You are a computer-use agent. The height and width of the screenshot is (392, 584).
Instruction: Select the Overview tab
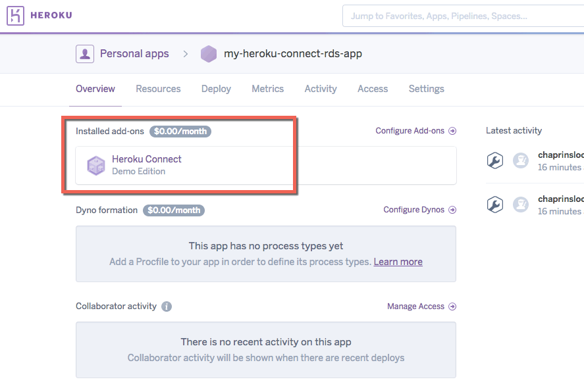(95, 89)
